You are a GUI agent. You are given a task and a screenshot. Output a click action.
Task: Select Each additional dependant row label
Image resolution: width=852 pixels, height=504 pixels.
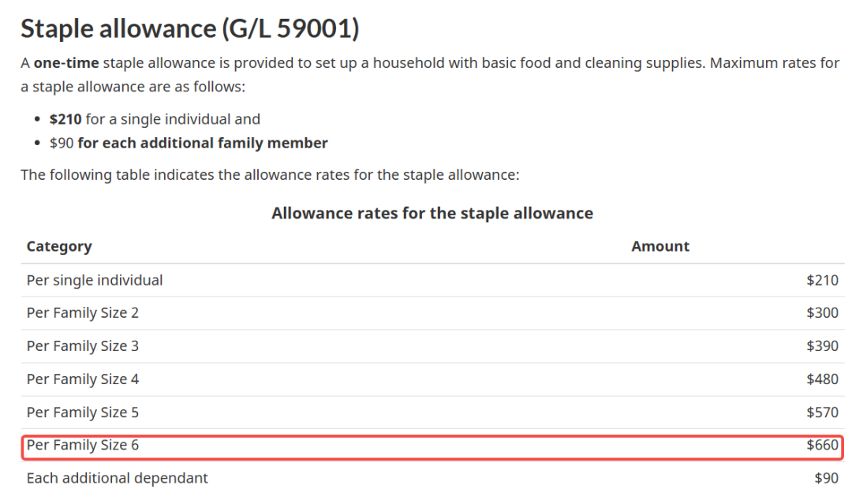[x=118, y=478]
